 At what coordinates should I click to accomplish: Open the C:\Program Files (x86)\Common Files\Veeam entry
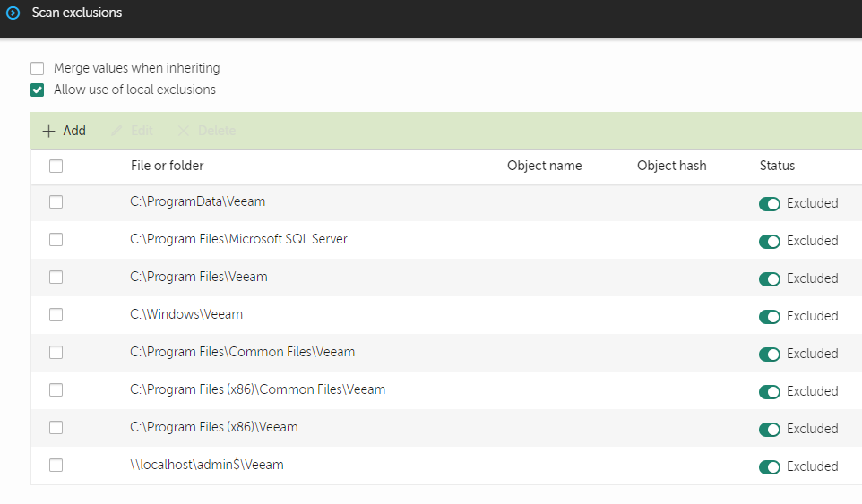[257, 390]
